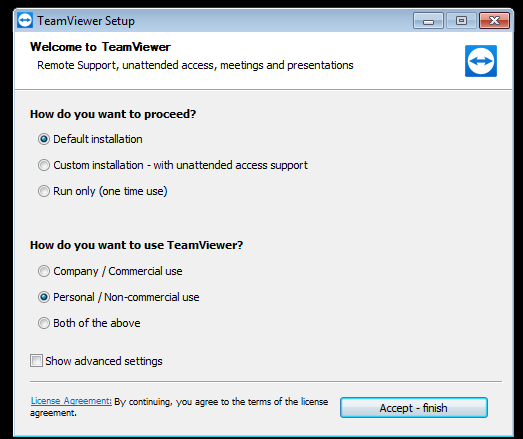Click the Remote Support subtitle text

(195, 65)
